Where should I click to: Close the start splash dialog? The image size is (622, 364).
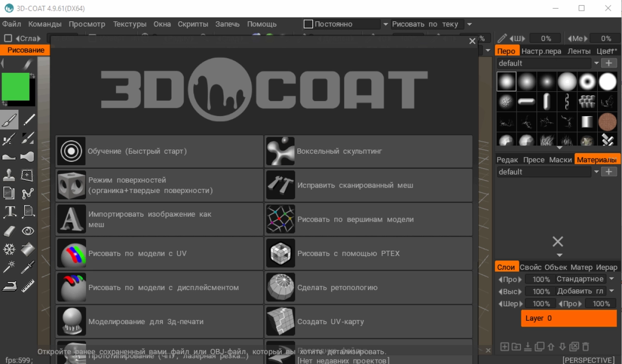tap(472, 41)
